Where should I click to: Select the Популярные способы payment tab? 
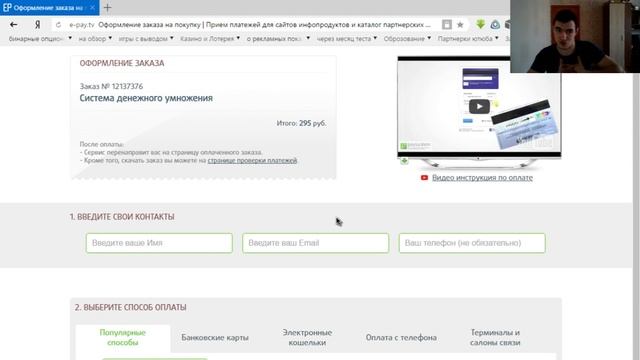123,338
